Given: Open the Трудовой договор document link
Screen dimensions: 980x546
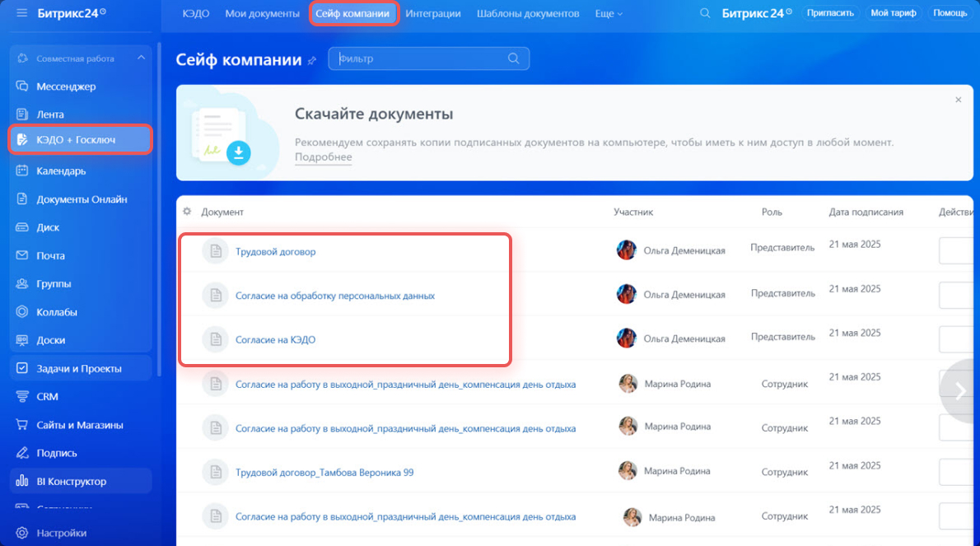Looking at the screenshot, I should point(276,252).
